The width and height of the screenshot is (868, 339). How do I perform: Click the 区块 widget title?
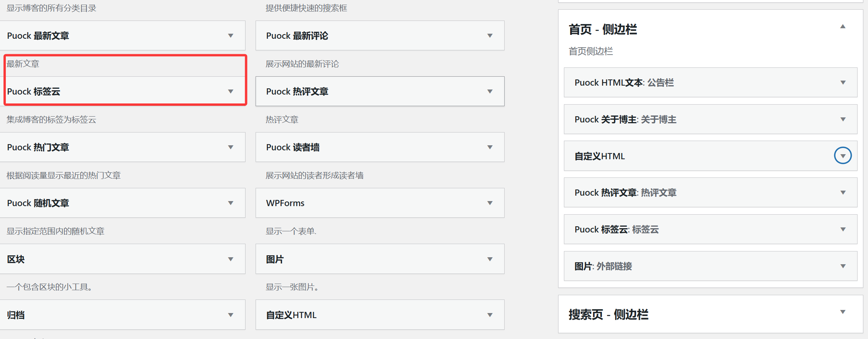click(16, 259)
